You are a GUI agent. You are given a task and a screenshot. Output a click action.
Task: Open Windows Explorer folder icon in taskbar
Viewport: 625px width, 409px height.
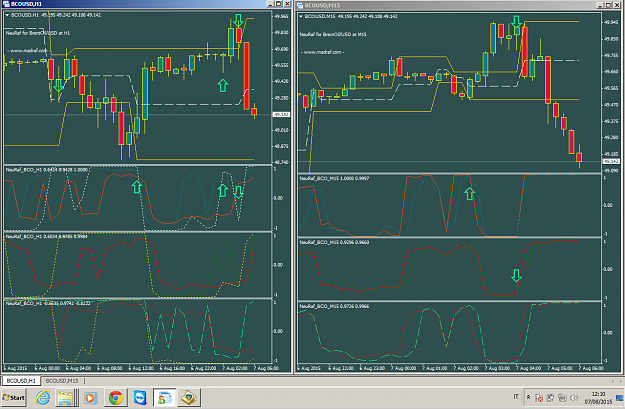(x=65, y=397)
